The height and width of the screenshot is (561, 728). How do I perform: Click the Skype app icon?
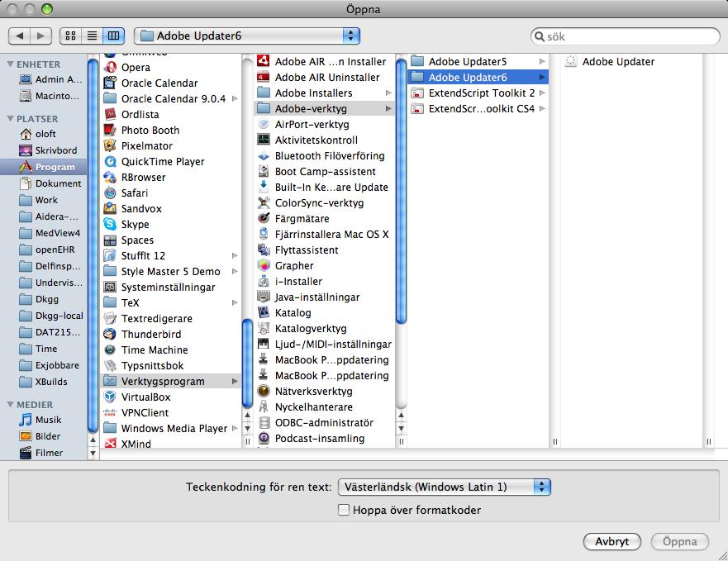click(110, 224)
